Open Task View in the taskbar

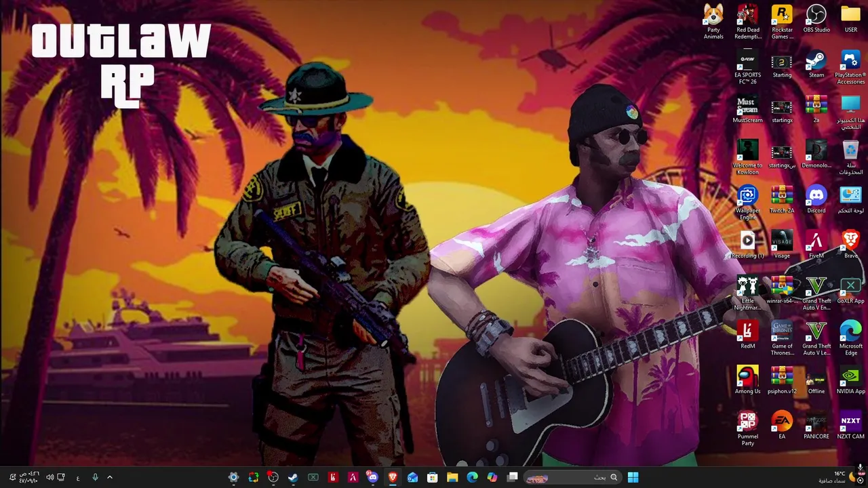click(513, 477)
